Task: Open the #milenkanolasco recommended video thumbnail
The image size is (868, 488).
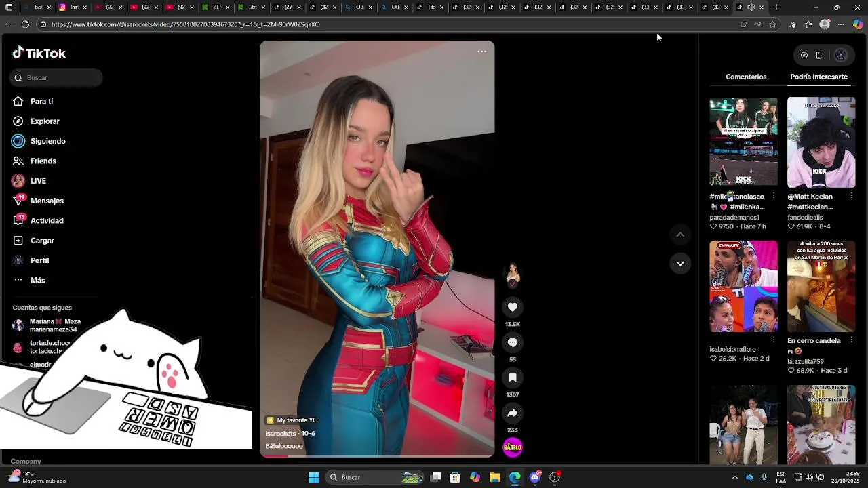Action: [743, 141]
